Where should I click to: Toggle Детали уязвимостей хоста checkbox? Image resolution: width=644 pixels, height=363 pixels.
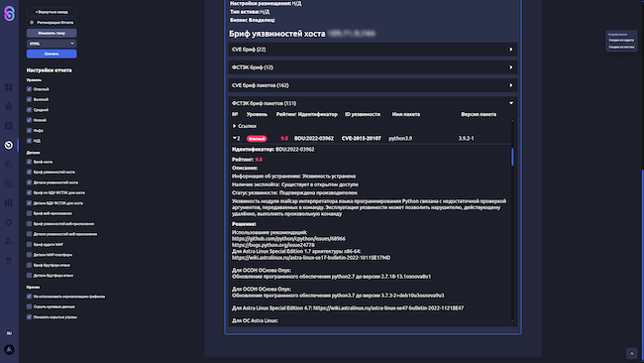(x=29, y=182)
